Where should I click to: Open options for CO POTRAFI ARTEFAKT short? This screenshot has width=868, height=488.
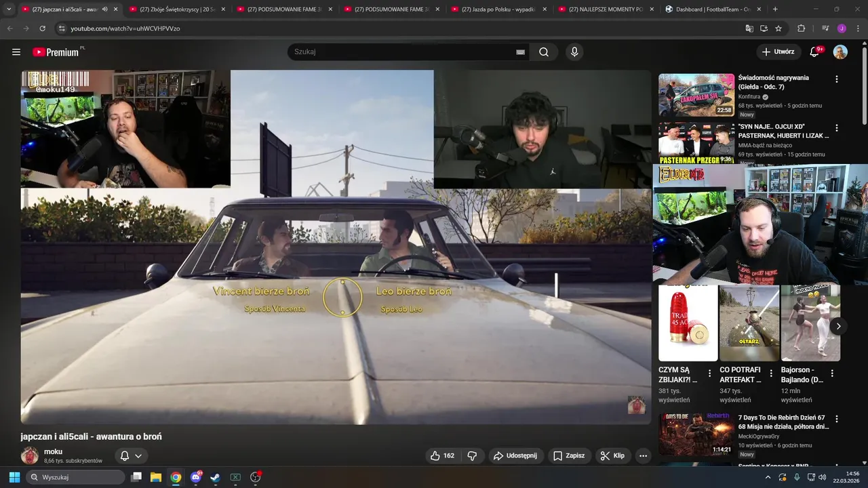(x=771, y=373)
